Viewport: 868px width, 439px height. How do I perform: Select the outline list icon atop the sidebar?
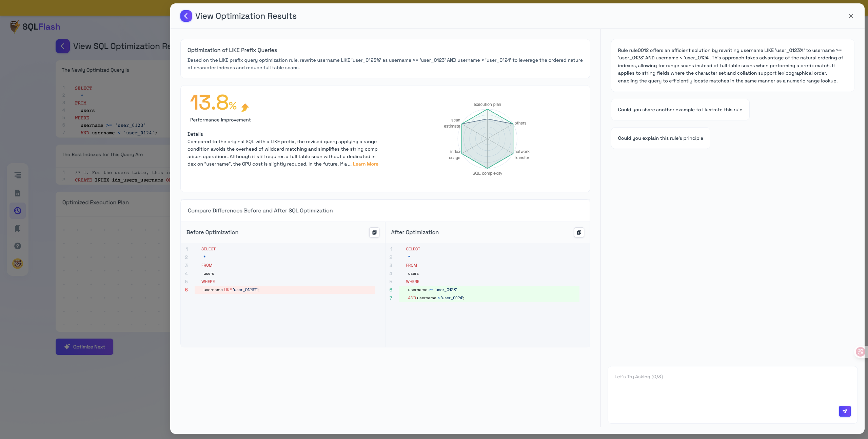click(17, 175)
